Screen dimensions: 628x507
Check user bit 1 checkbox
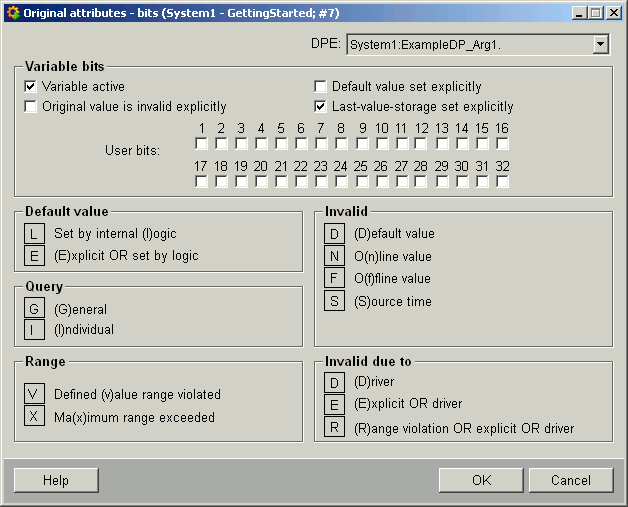click(x=202, y=144)
